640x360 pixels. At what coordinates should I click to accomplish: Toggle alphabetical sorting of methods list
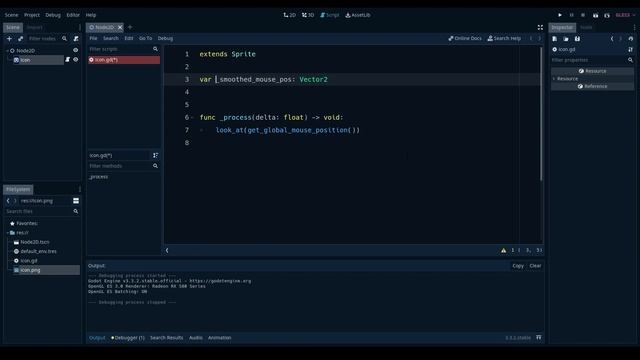(x=156, y=155)
